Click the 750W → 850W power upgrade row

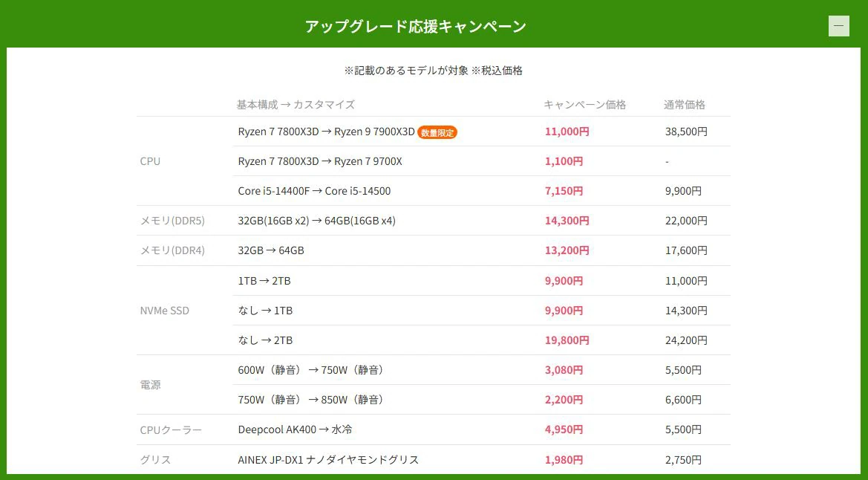click(x=310, y=399)
